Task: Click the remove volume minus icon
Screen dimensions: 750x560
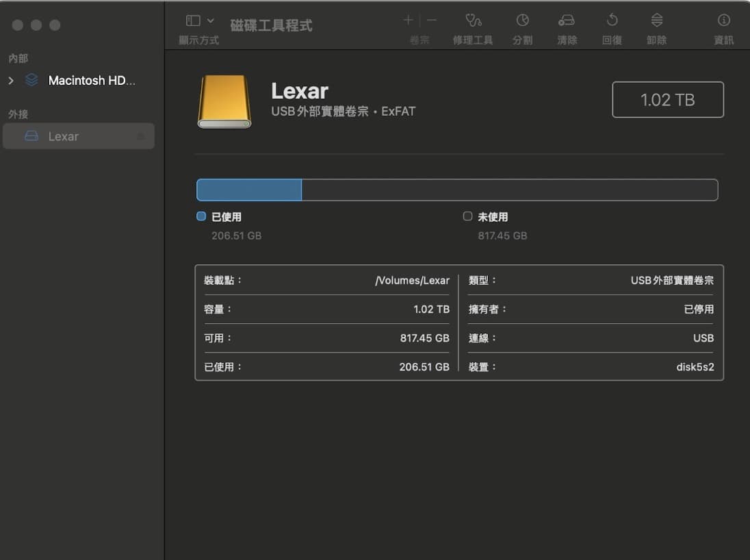Action: click(431, 20)
